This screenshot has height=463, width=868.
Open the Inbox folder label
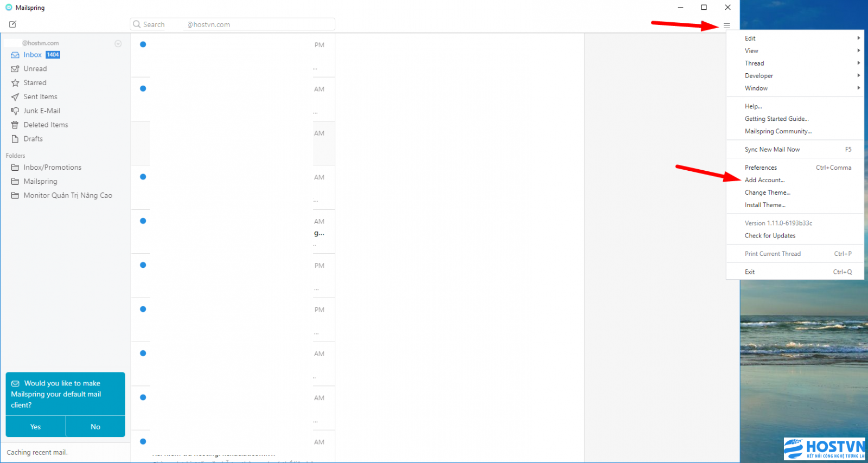pyautogui.click(x=33, y=55)
